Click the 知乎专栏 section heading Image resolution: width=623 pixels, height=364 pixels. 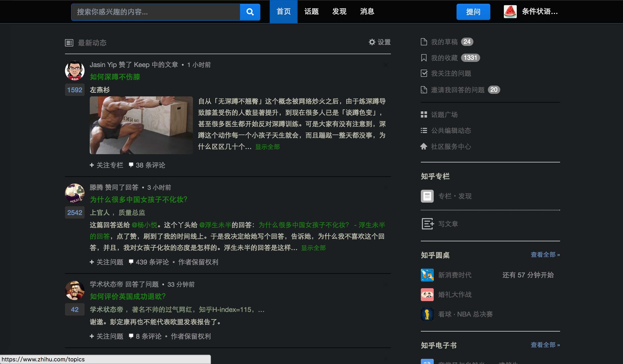435,176
